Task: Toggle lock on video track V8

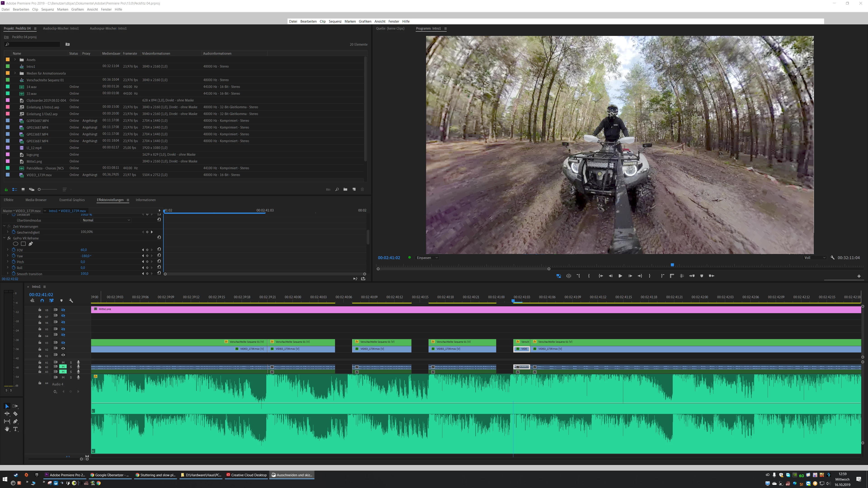Action: (x=40, y=310)
